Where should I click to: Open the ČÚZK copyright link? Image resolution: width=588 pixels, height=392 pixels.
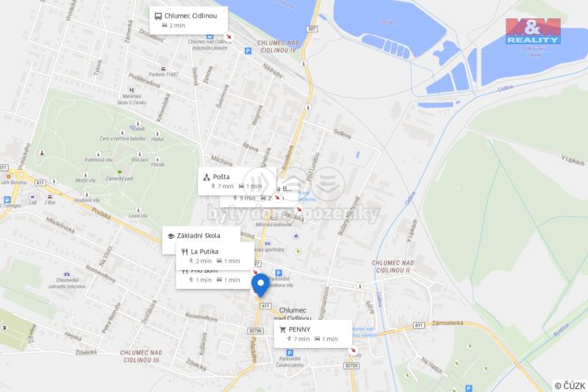570,385
